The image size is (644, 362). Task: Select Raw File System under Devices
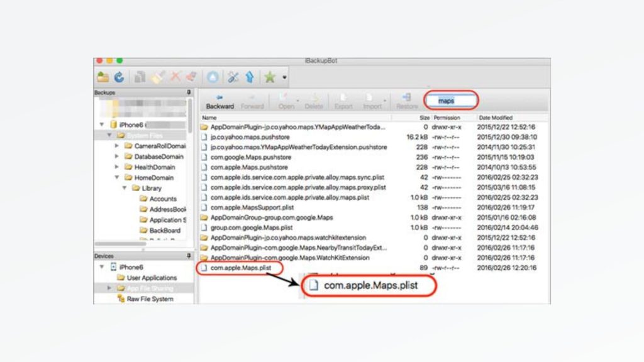point(145,299)
